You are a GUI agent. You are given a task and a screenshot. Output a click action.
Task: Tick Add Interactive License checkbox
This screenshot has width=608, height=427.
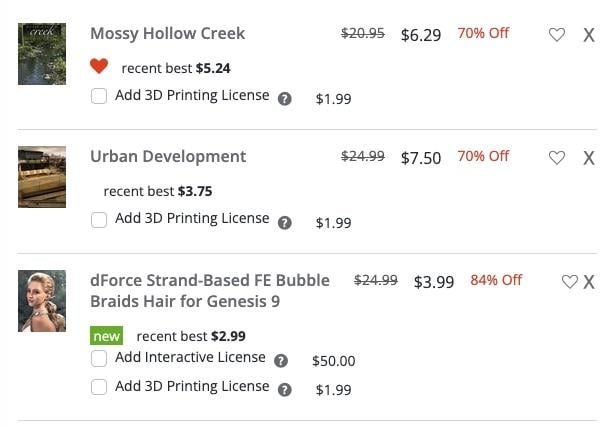click(x=99, y=359)
